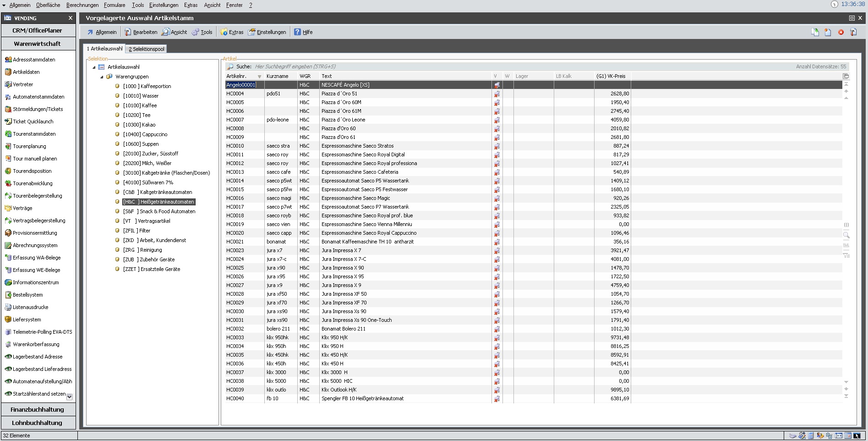Open the CRM/OfficePlaner section
Image resolution: width=868 pixels, height=441 pixels.
tap(38, 30)
